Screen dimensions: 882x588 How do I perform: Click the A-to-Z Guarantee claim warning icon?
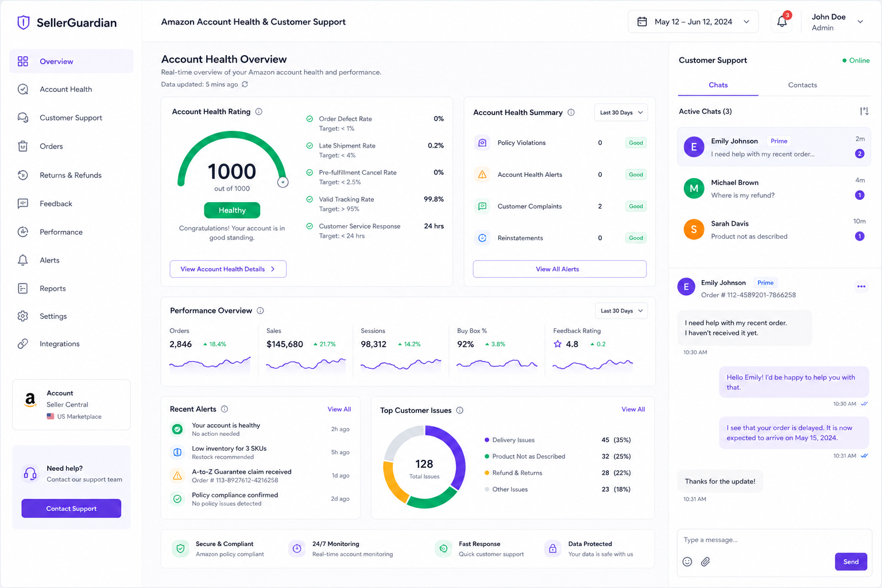[177, 475]
